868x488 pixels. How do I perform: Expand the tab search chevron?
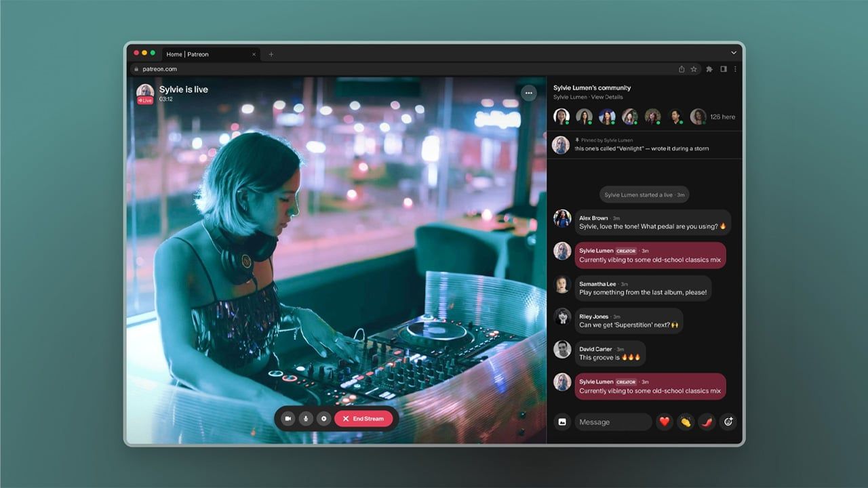pyautogui.click(x=733, y=53)
